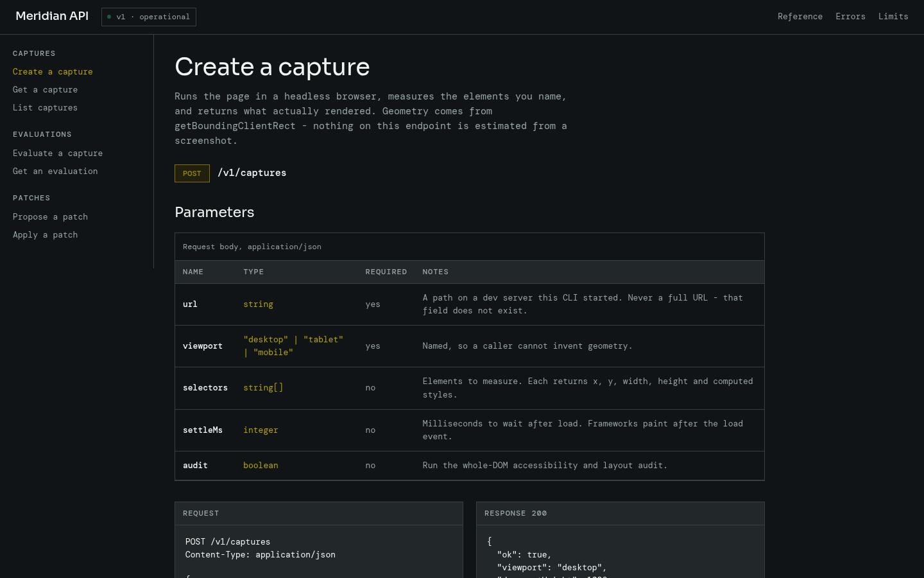This screenshot has height=578, width=924.
Task: Click the Meridian API logo title
Action: point(52,16)
